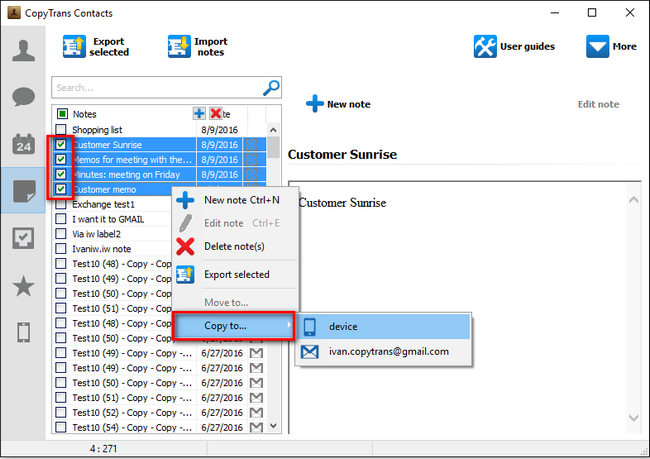Click the search magnifier icon
650x459 pixels.
[x=272, y=88]
